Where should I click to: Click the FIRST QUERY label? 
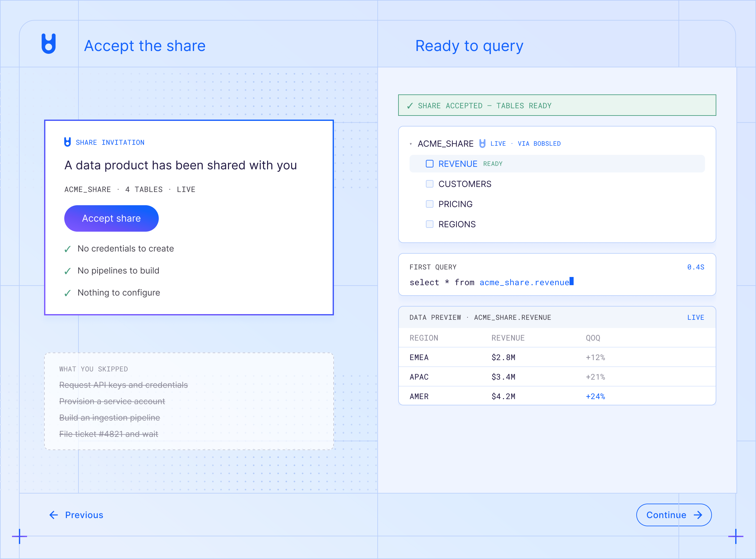coord(433,267)
